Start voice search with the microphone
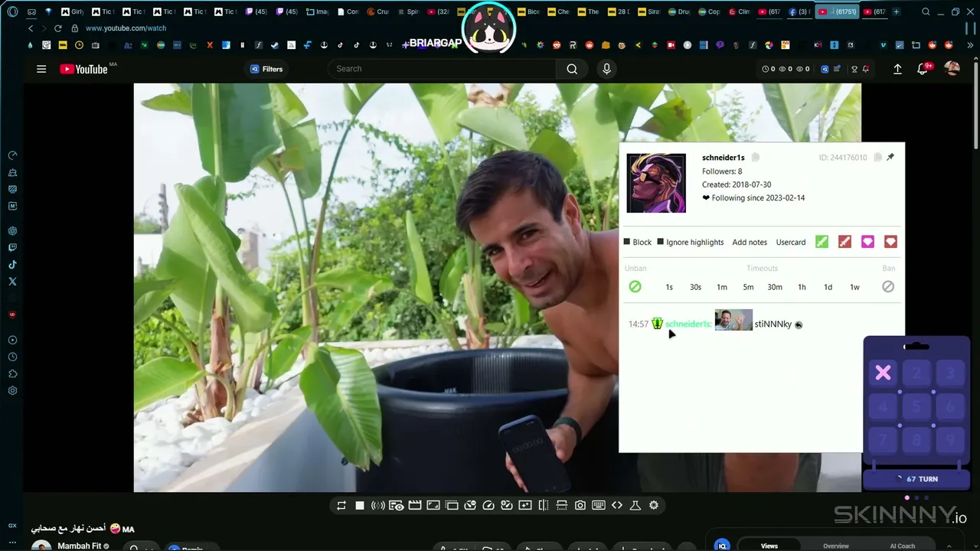Viewport: 980px width, 551px height. pos(606,69)
